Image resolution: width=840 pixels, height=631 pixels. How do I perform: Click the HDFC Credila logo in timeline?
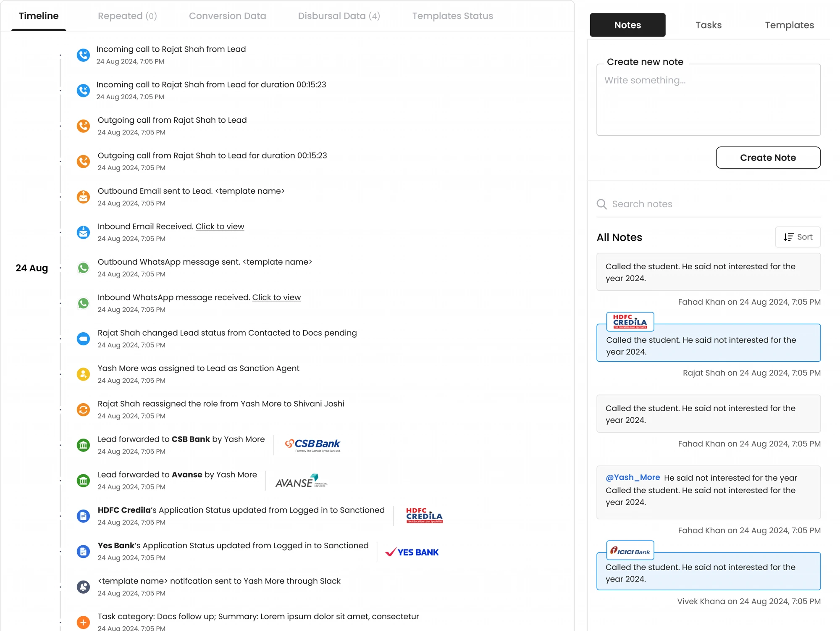424,516
